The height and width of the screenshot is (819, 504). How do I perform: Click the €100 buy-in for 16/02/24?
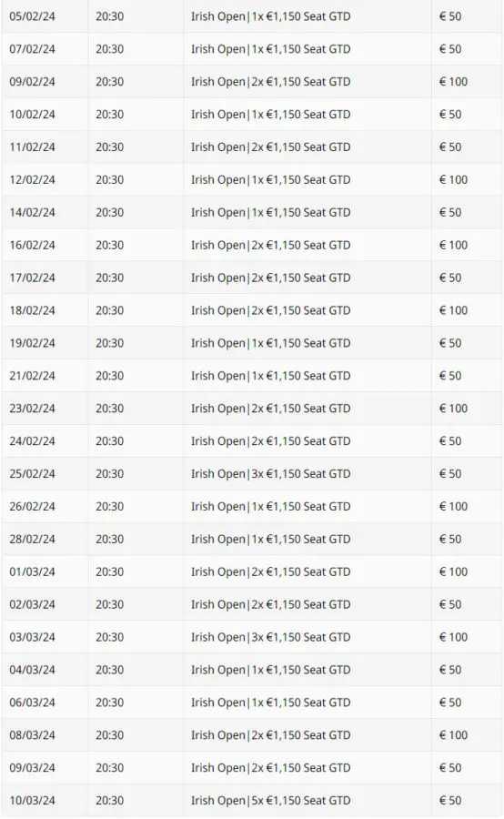453,245
